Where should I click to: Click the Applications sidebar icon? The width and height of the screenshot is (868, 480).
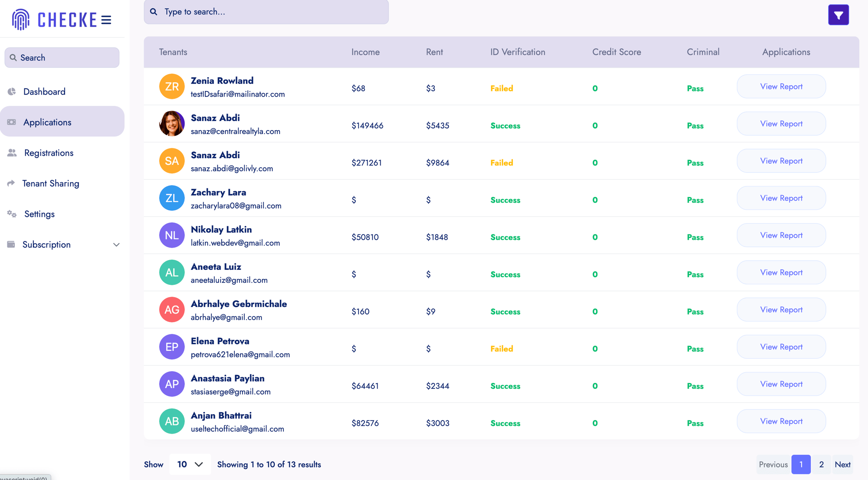click(12, 122)
